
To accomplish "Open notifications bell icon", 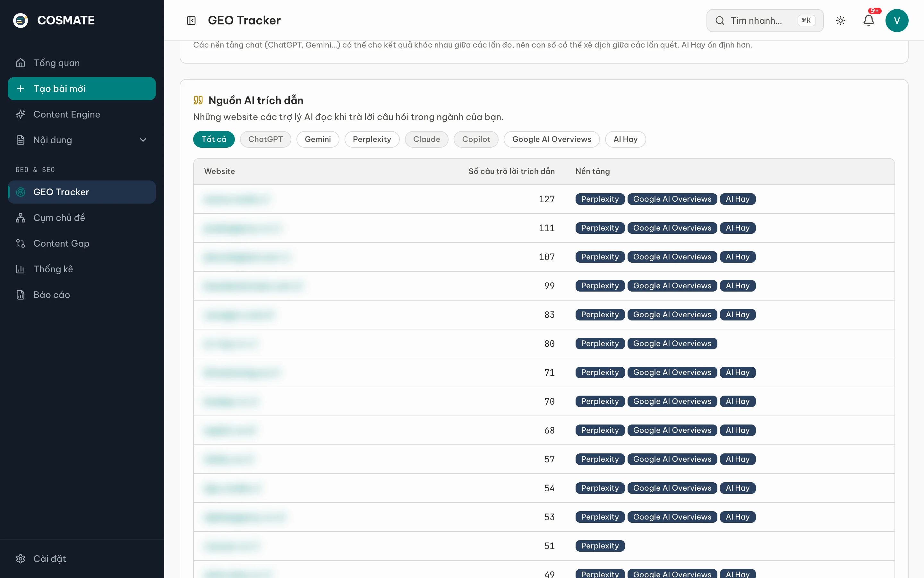I will [x=868, y=20].
